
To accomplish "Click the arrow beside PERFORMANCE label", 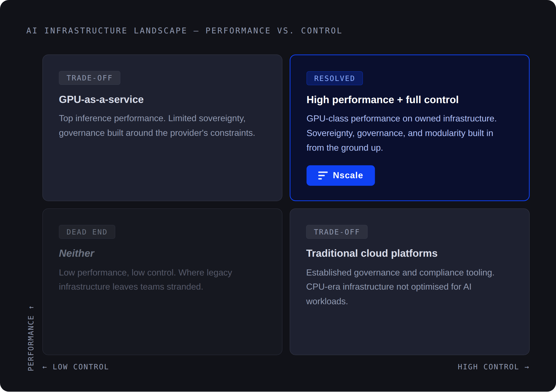I will (31, 307).
